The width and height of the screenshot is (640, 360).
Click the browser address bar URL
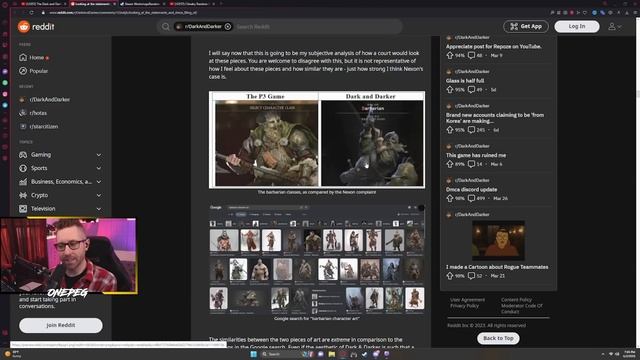(x=124, y=13)
